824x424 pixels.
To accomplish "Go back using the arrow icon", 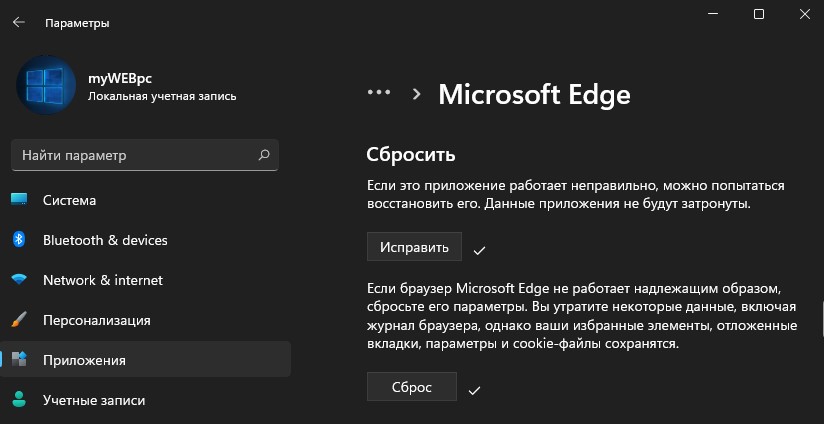I will click(19, 23).
